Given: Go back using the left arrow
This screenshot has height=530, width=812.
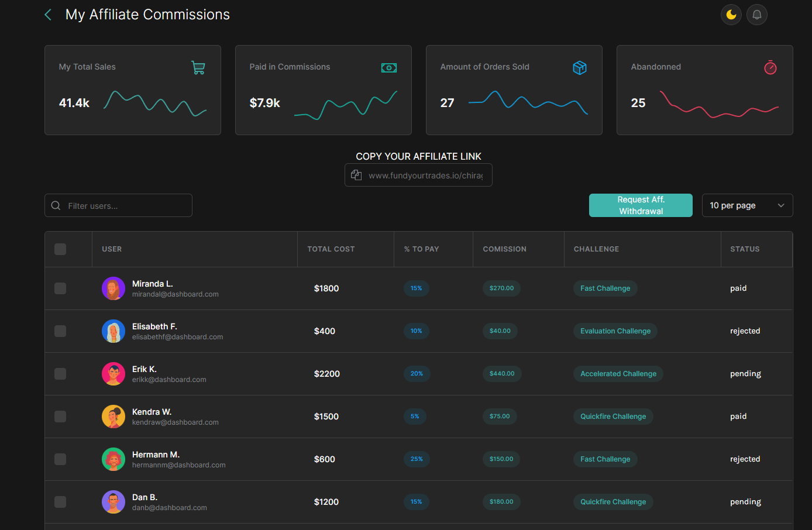Looking at the screenshot, I should point(48,15).
